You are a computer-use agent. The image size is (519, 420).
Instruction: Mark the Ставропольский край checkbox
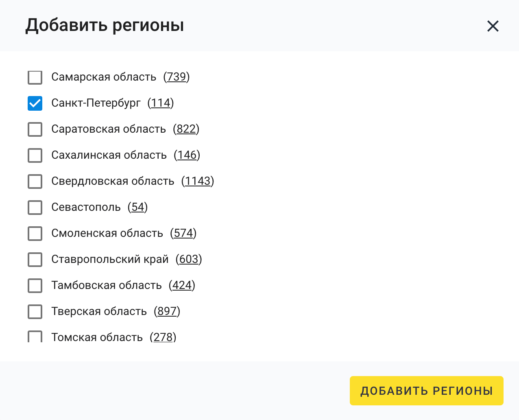click(35, 260)
